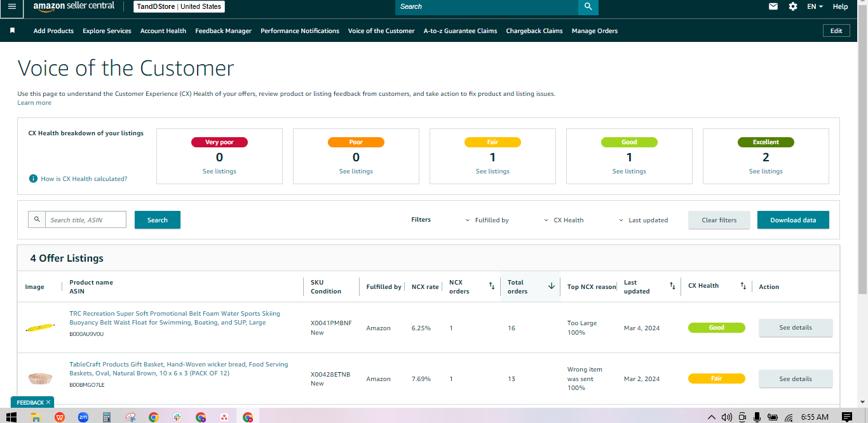Sort by Total orders down arrow
This screenshot has width=868, height=423.
pos(552,286)
